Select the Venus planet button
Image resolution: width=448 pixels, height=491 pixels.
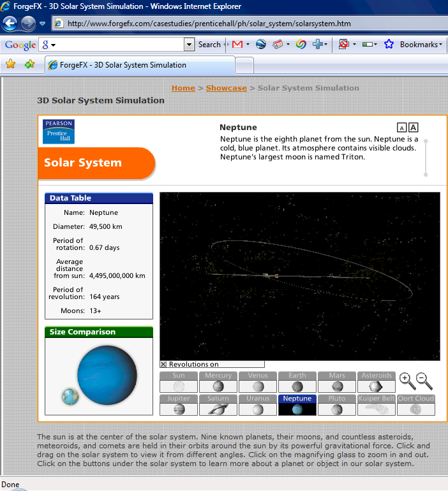pos(258,382)
